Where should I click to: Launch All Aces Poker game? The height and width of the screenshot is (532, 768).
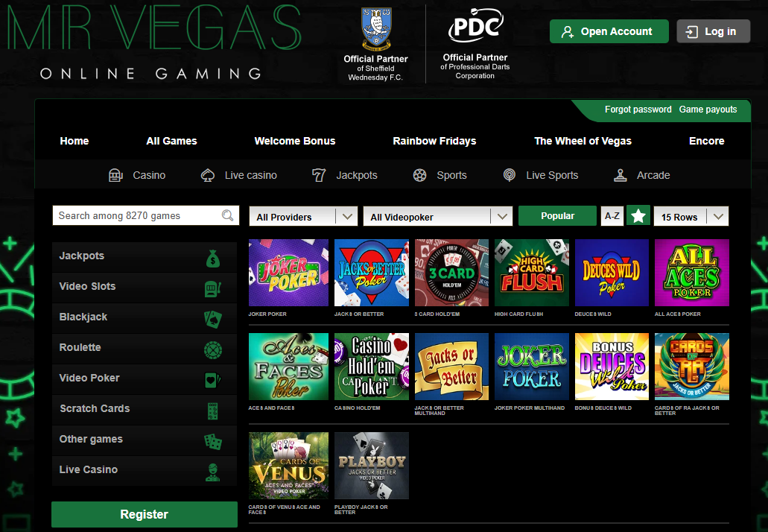pos(691,273)
